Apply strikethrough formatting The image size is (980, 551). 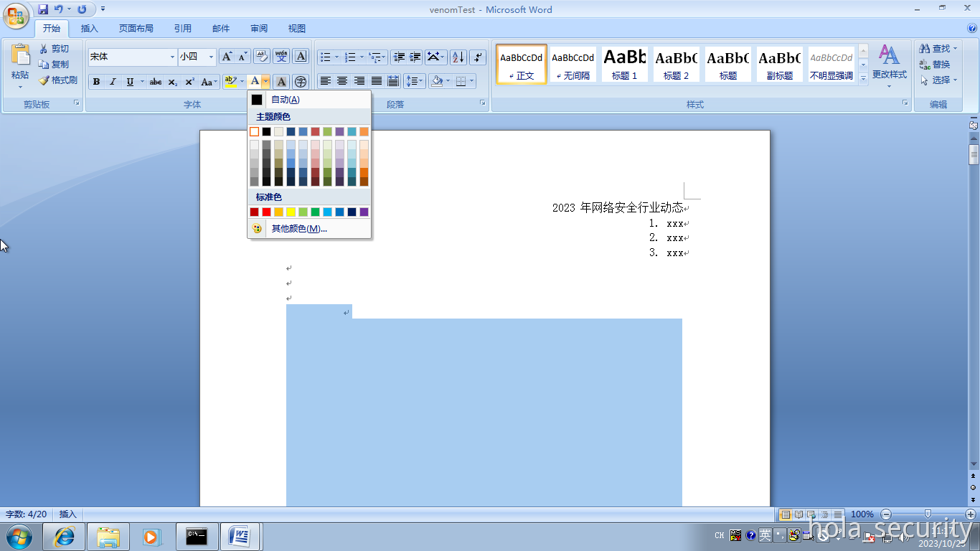click(x=156, y=81)
